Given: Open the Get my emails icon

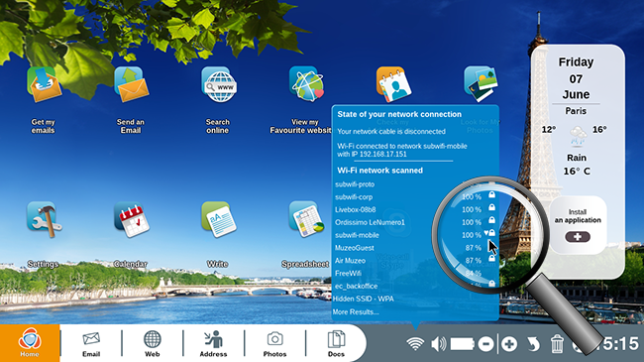Looking at the screenshot, I should 44,84.
